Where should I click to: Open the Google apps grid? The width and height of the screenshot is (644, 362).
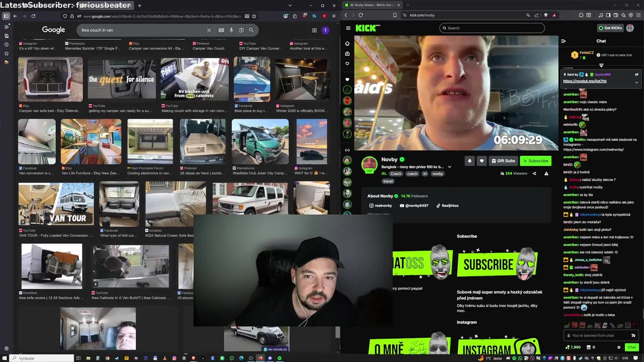pos(314,30)
